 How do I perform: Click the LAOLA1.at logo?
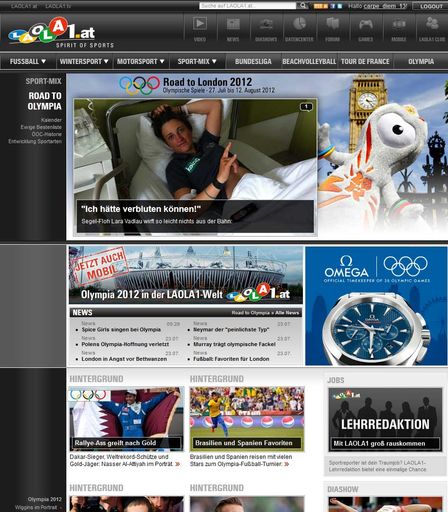point(53,32)
